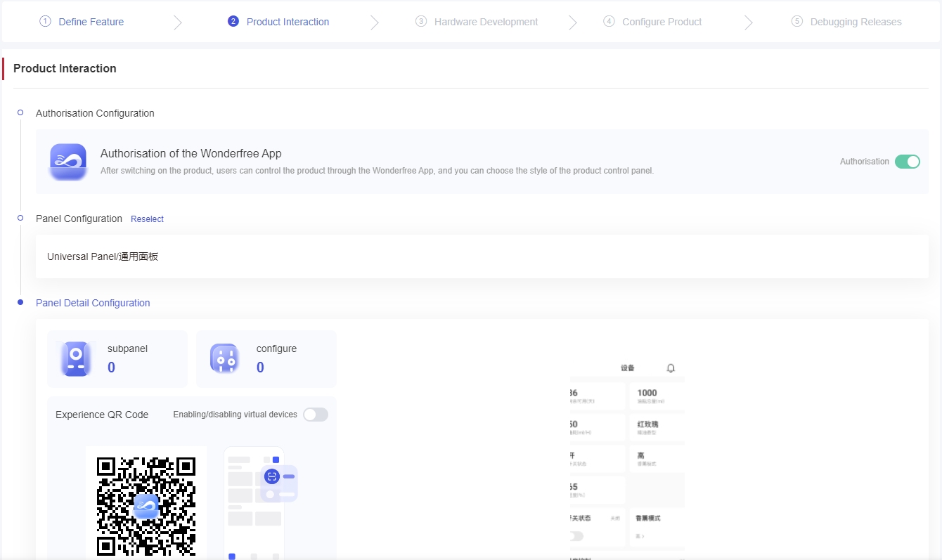Click the 设备 title in preview
The image size is (942, 560).
[628, 368]
